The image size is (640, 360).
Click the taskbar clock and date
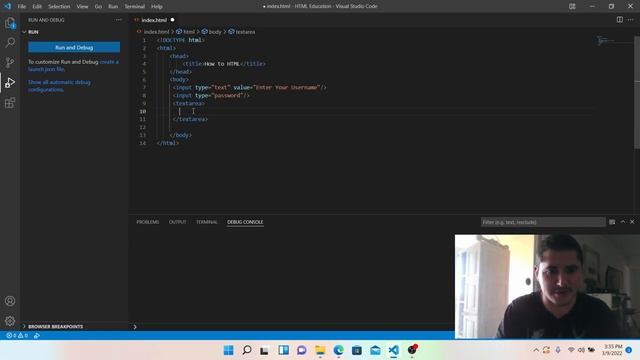pyautogui.click(x=612, y=350)
